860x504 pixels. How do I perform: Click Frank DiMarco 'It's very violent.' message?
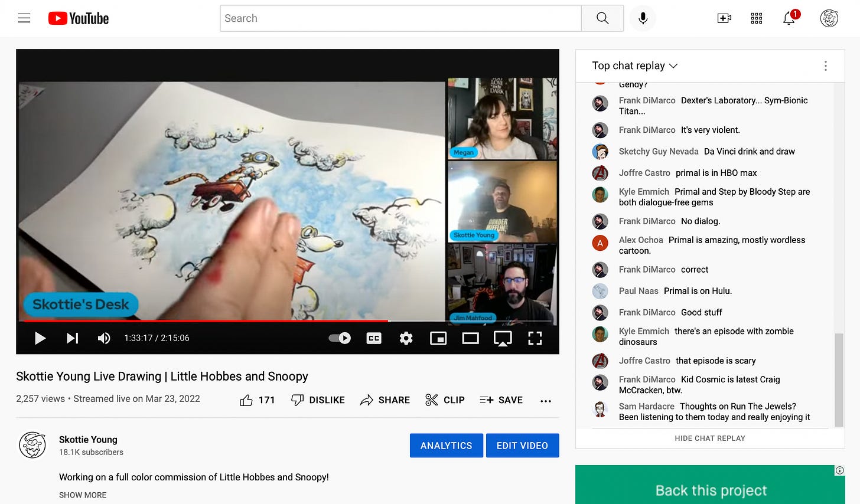[x=711, y=130]
